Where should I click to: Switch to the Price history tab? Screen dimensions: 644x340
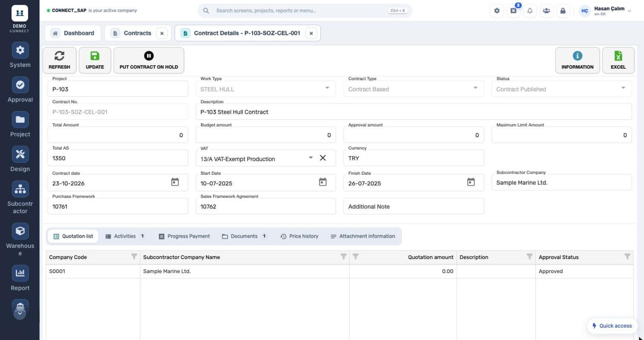[299, 236]
